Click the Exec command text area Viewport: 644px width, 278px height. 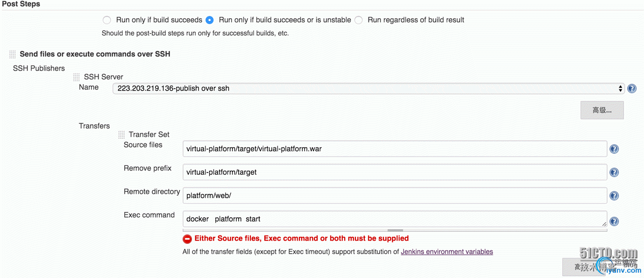coord(395,219)
